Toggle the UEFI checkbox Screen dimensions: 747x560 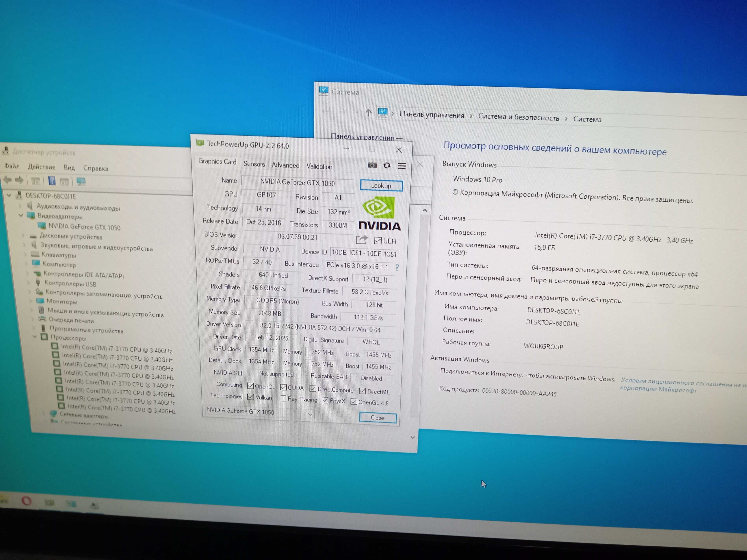378,241
